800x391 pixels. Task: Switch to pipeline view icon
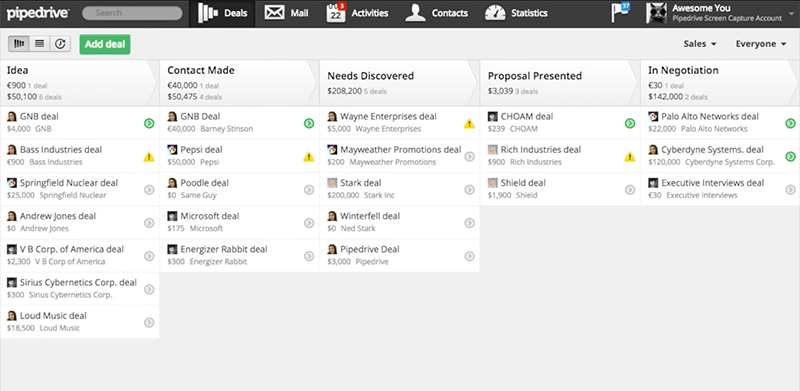click(19, 44)
